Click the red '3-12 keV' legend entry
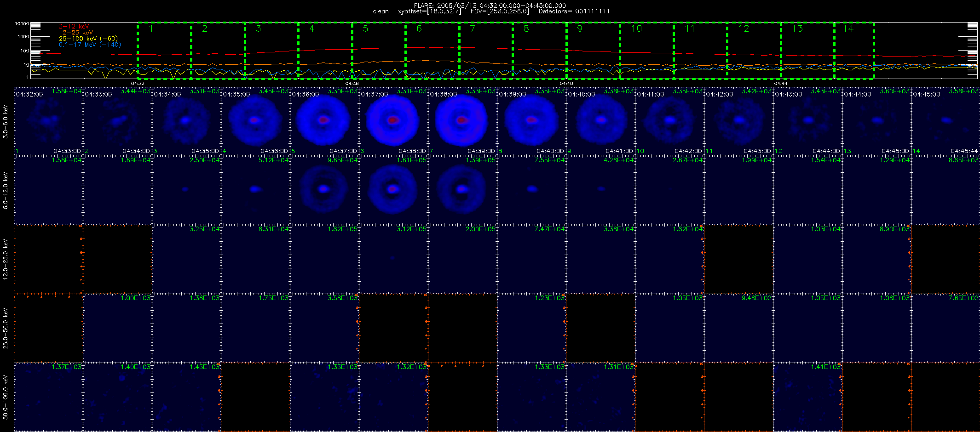Screen dimensions: 980x432 click(x=74, y=26)
